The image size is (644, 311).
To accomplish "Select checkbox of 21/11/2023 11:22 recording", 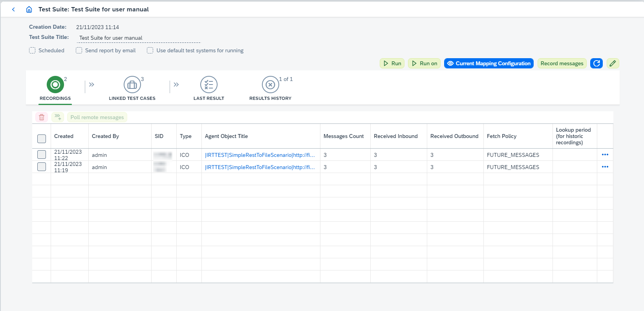I will click(x=42, y=155).
